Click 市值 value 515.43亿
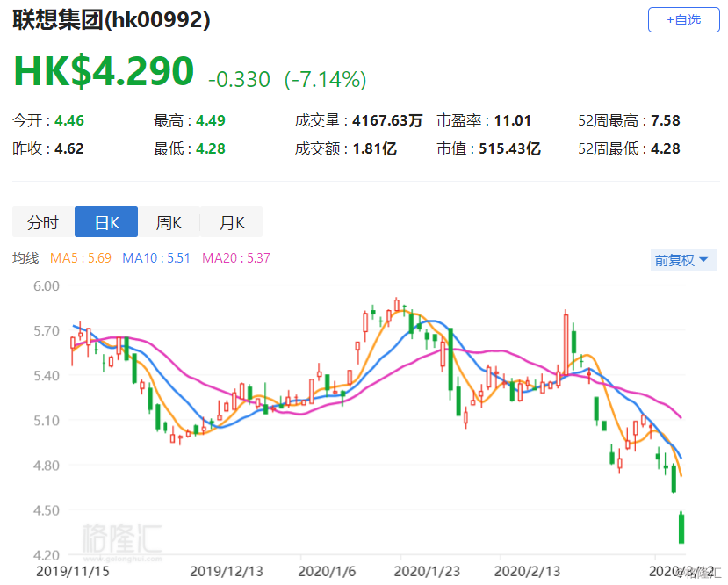The height and width of the screenshot is (585, 728). pos(510,148)
